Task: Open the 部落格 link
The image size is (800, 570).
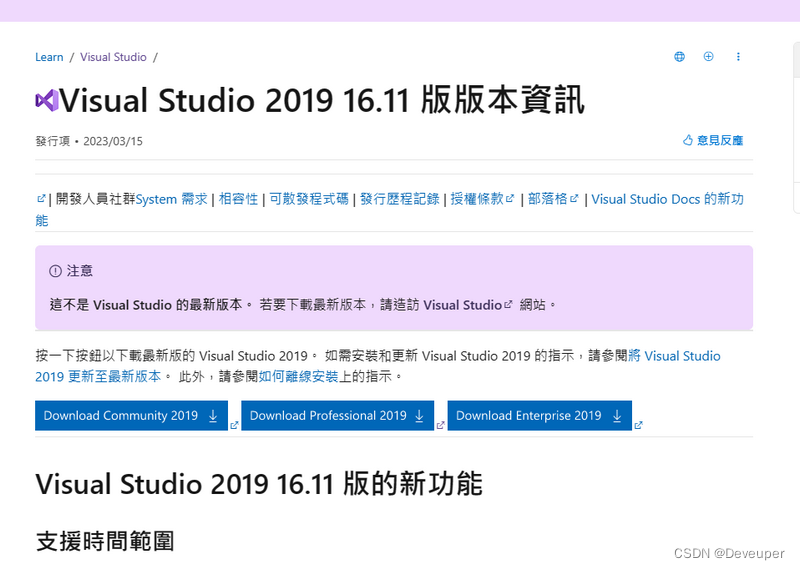Action: tap(547, 199)
